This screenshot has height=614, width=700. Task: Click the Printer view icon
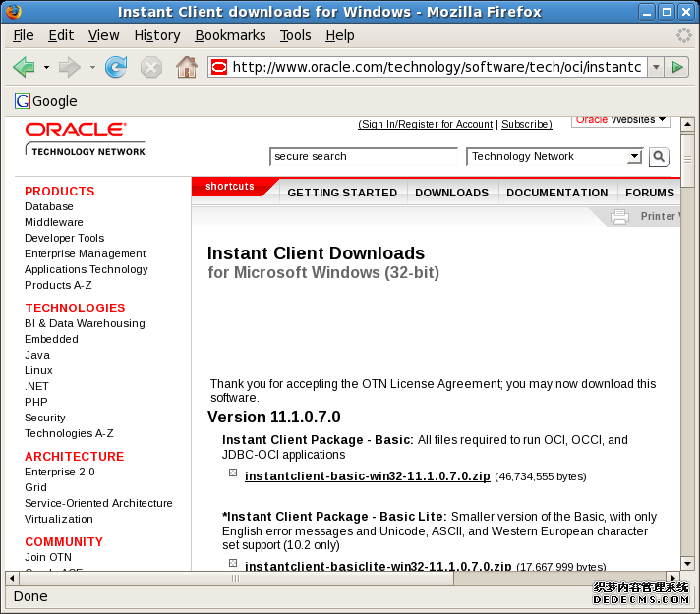[619, 217]
